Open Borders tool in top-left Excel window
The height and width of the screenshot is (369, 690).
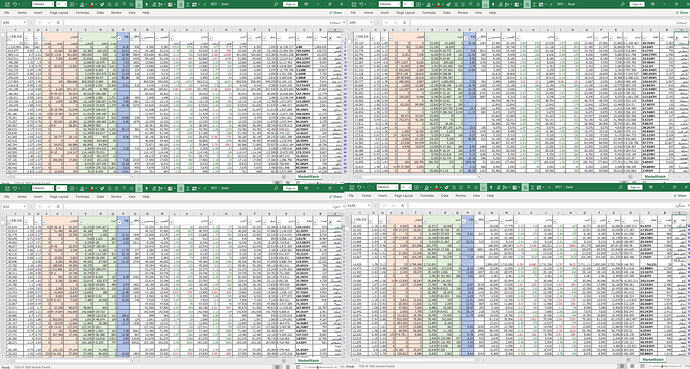72,4
